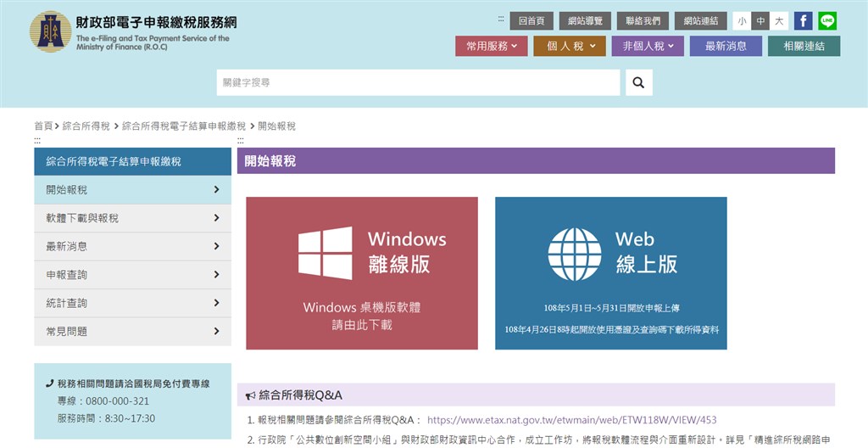Image resolution: width=868 pixels, height=448 pixels.
Task: Click 服務時間：8:30~17:30 text
Action: pos(106,418)
